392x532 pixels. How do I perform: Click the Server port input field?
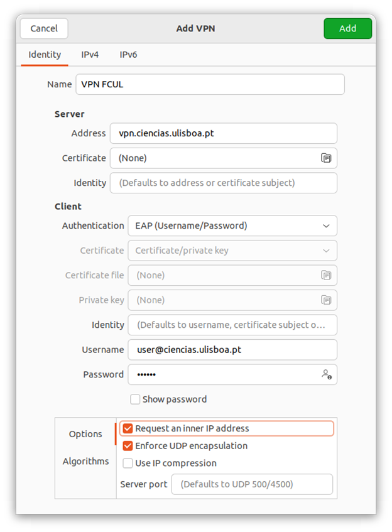point(251,484)
